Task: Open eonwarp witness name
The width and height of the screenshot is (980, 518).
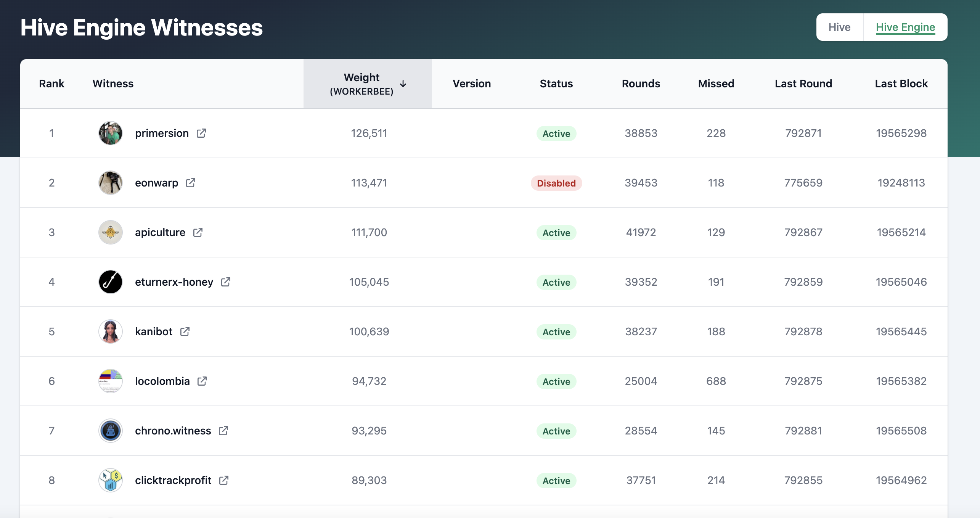Action: (x=157, y=183)
